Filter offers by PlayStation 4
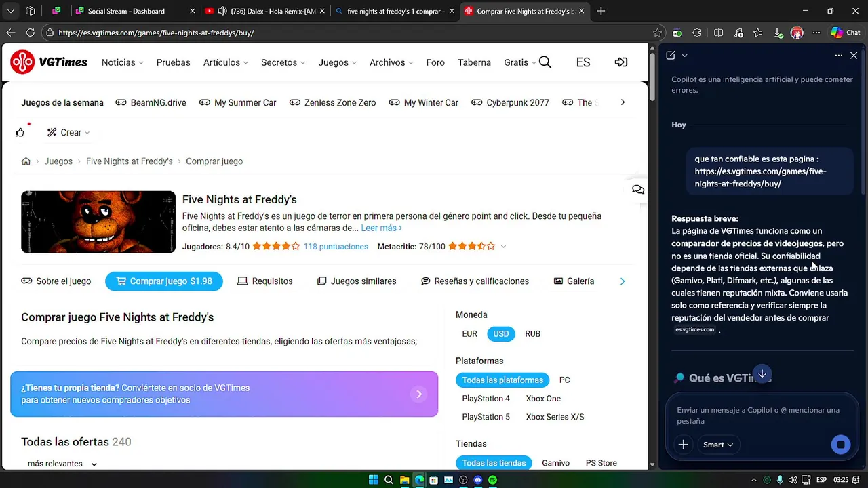The height and width of the screenshot is (488, 868). [486, 399]
